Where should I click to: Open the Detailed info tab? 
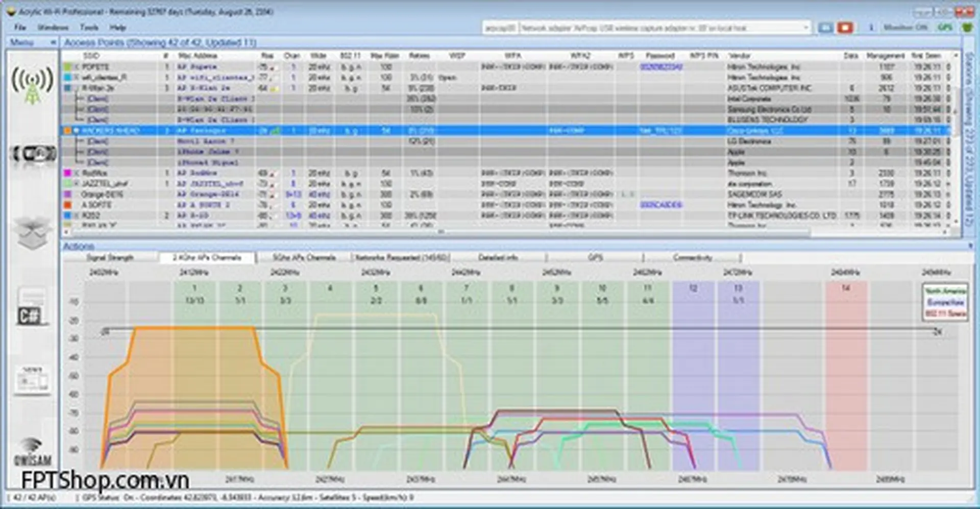coord(498,257)
